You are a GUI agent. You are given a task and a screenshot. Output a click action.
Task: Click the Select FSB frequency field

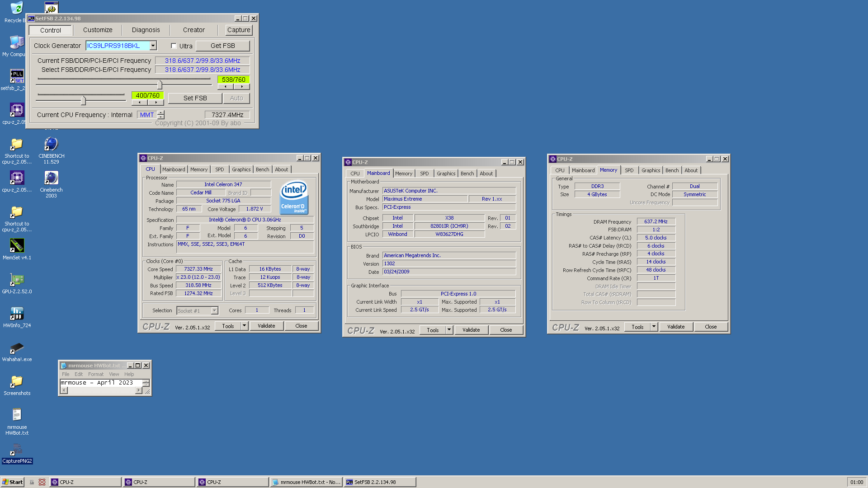click(203, 70)
